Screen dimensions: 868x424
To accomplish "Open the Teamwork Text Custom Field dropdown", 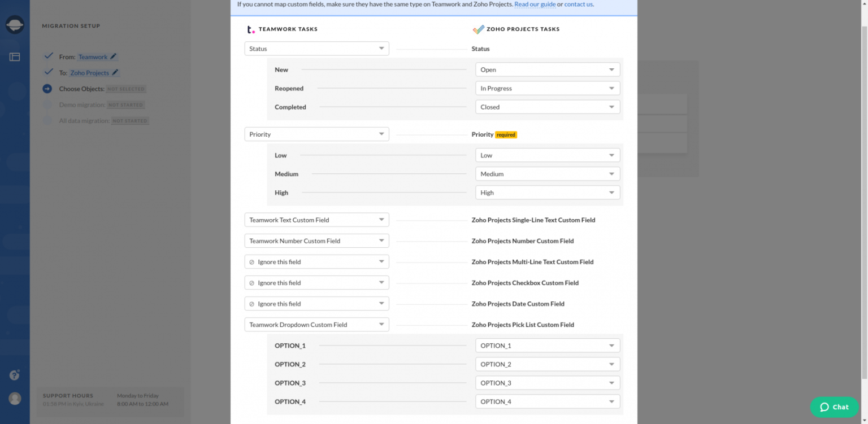I will [x=316, y=220].
